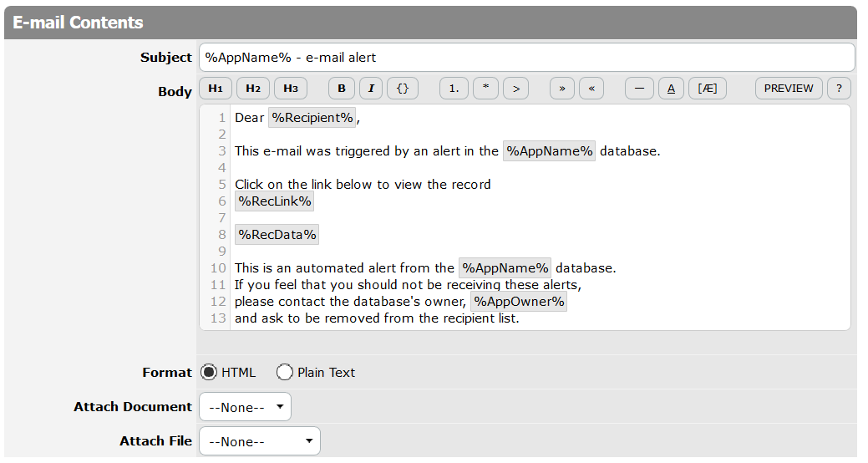Click the 'Dear' word on line 1

point(249,118)
